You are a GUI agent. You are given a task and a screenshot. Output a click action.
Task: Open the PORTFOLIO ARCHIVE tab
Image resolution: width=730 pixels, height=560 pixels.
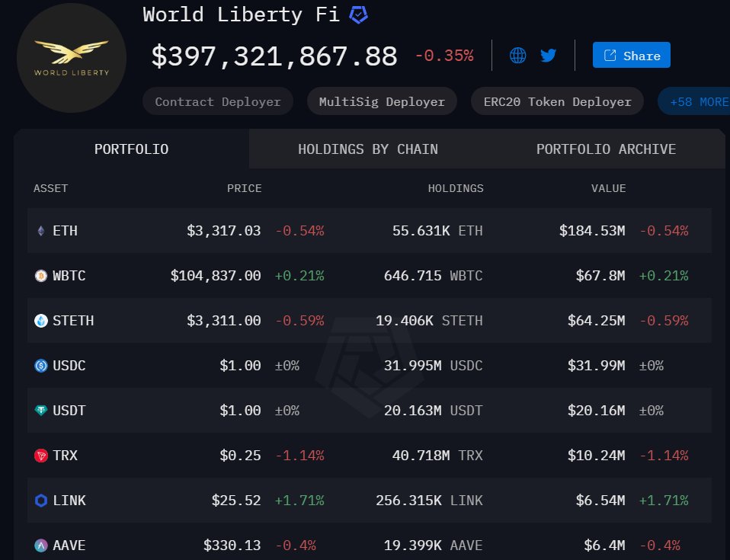(x=606, y=149)
